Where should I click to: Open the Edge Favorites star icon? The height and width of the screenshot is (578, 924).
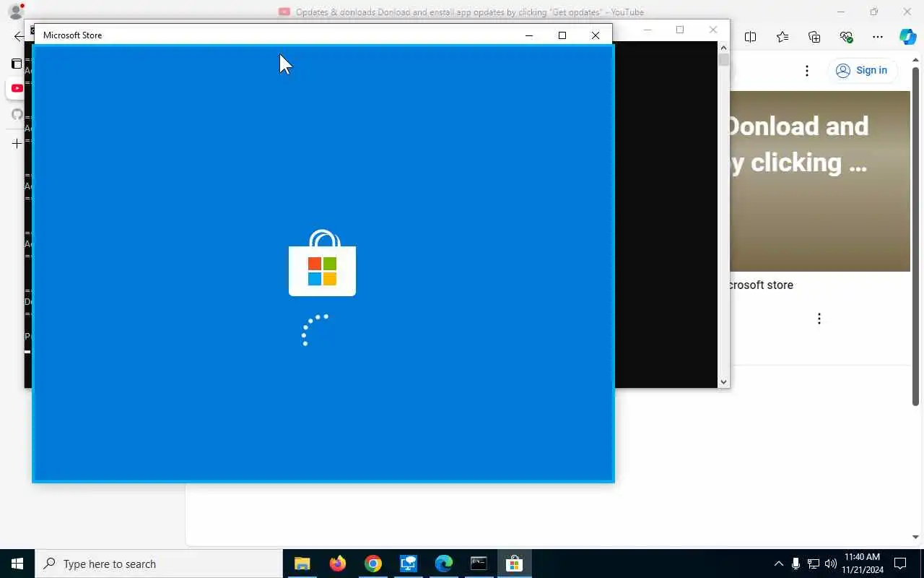point(783,37)
